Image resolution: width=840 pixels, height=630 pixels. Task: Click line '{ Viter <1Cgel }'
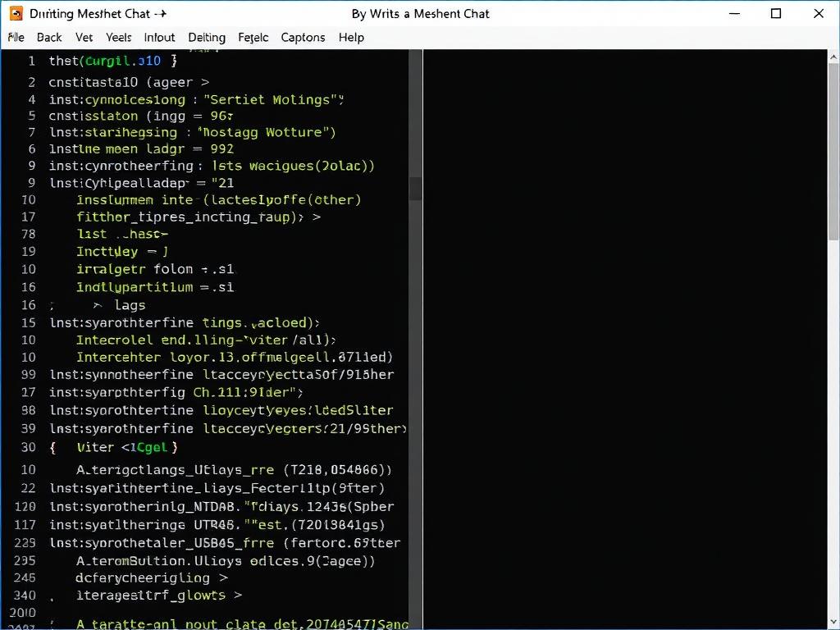tap(113, 447)
